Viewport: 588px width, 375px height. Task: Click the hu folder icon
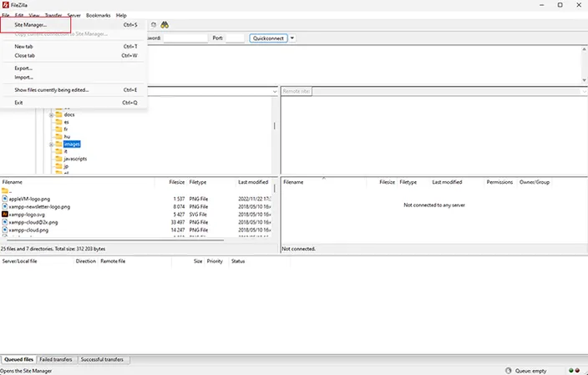[58, 136]
